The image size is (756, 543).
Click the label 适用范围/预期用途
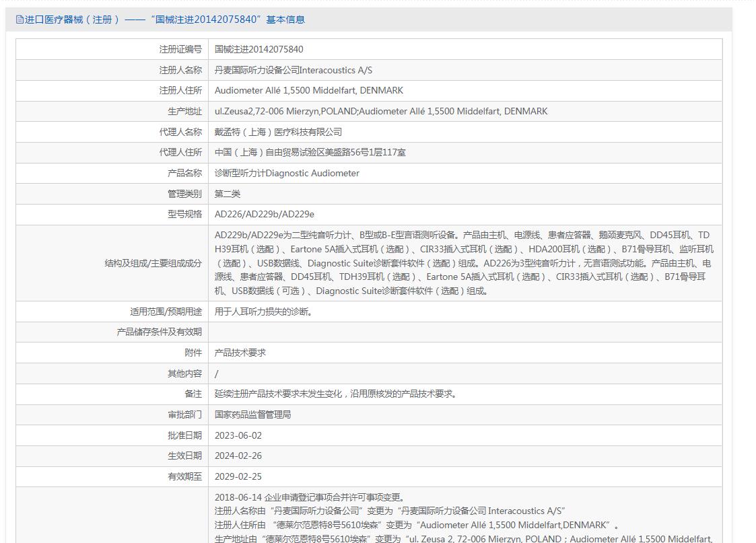coord(166,312)
